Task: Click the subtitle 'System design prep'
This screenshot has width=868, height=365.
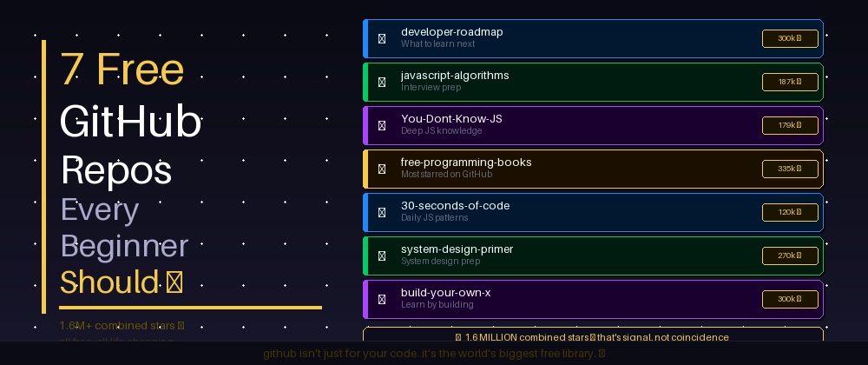Action: pos(440,262)
